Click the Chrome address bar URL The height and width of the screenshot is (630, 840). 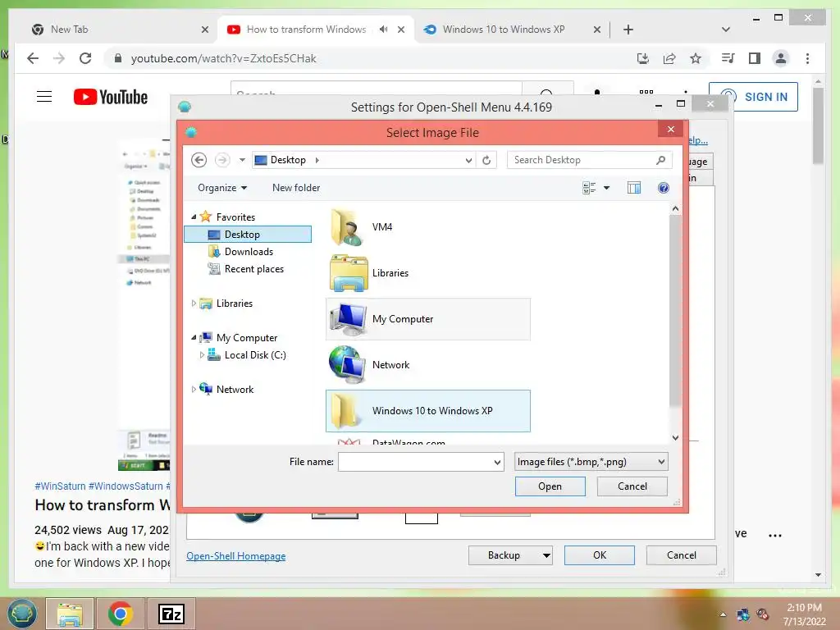pyautogui.click(x=223, y=58)
